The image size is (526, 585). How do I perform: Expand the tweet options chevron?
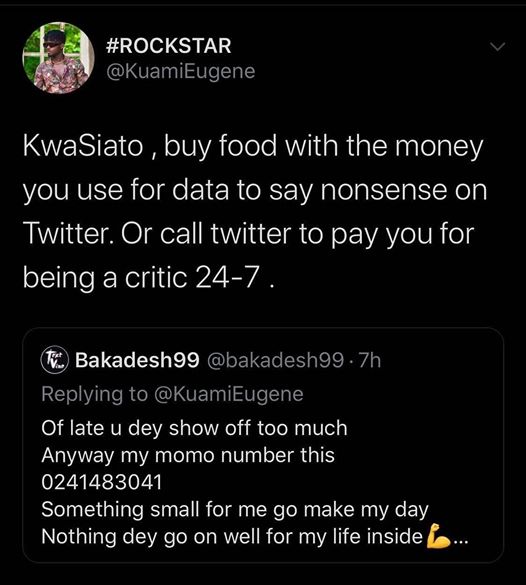click(x=497, y=47)
